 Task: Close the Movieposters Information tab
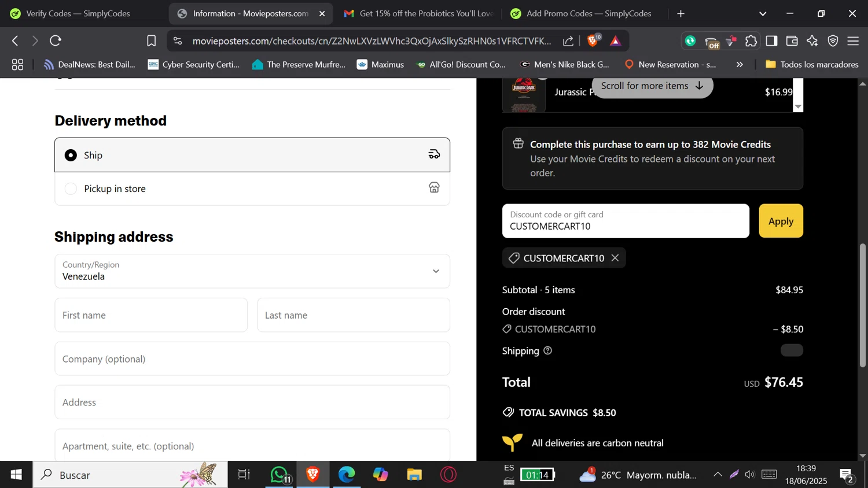coord(322,13)
